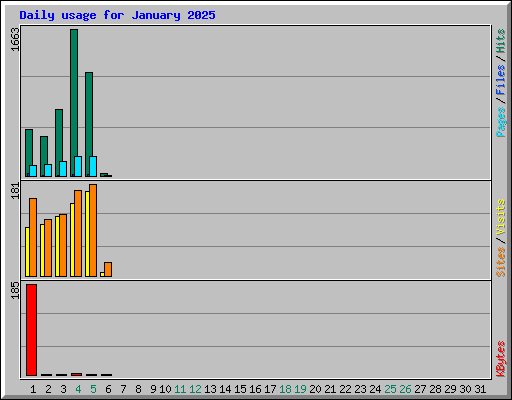This screenshot has height=400, width=512.
Task: Click the Visits legend label
Action: coord(500,217)
